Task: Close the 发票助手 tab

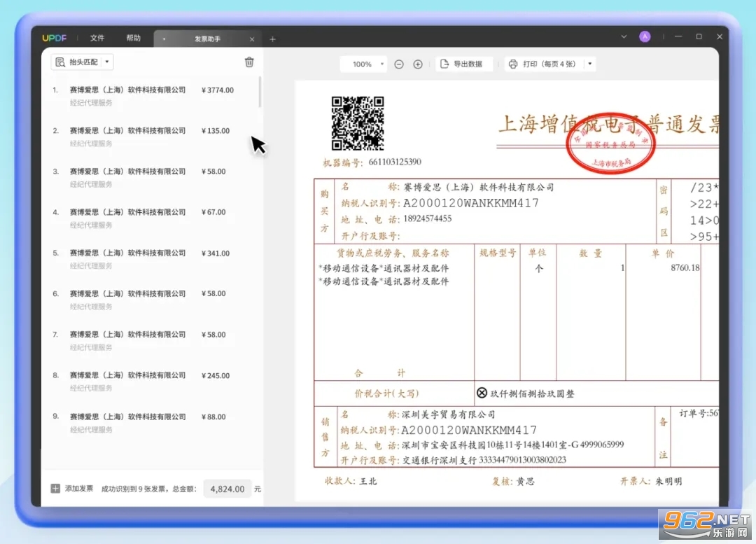Action: (252, 39)
